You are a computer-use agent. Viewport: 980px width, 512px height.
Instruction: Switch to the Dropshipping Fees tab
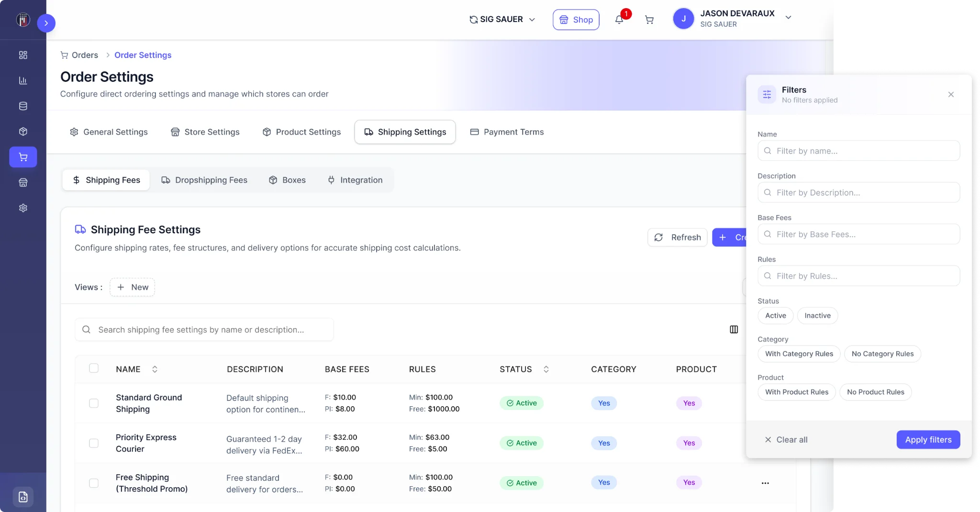204,180
